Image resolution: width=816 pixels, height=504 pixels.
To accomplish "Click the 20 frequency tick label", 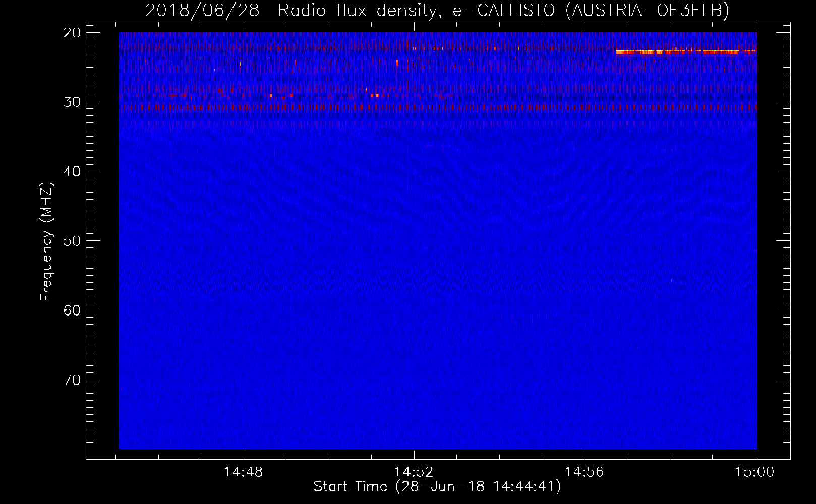I will pyautogui.click(x=73, y=33).
